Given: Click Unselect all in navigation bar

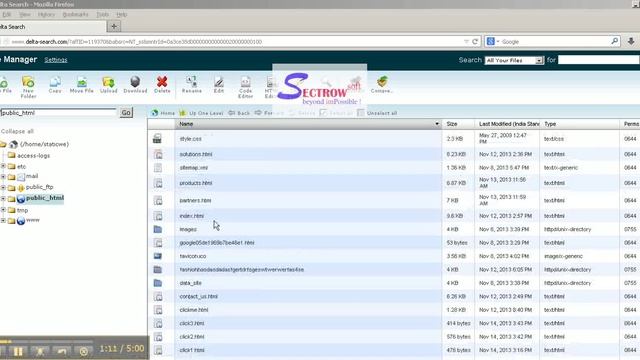Looking at the screenshot, I should [377, 113].
